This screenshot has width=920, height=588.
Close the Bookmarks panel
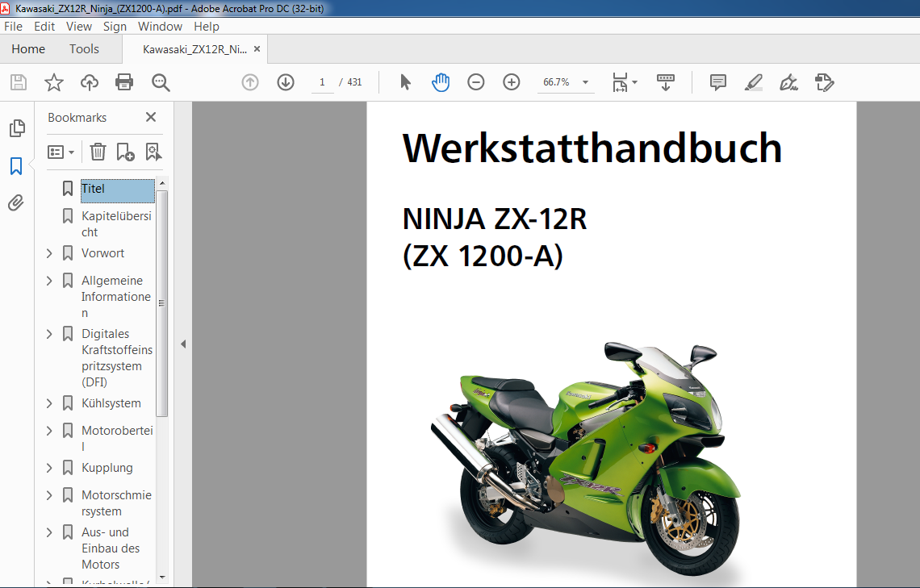tap(151, 117)
